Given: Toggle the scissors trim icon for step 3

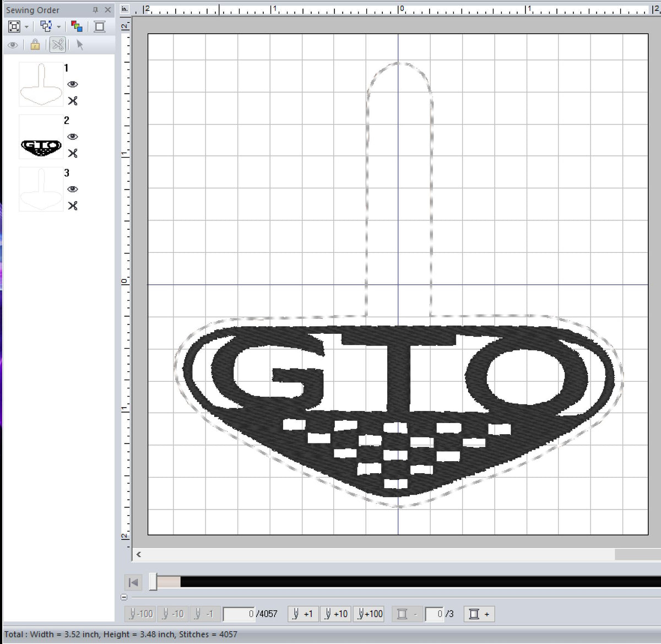Looking at the screenshot, I should tap(73, 205).
